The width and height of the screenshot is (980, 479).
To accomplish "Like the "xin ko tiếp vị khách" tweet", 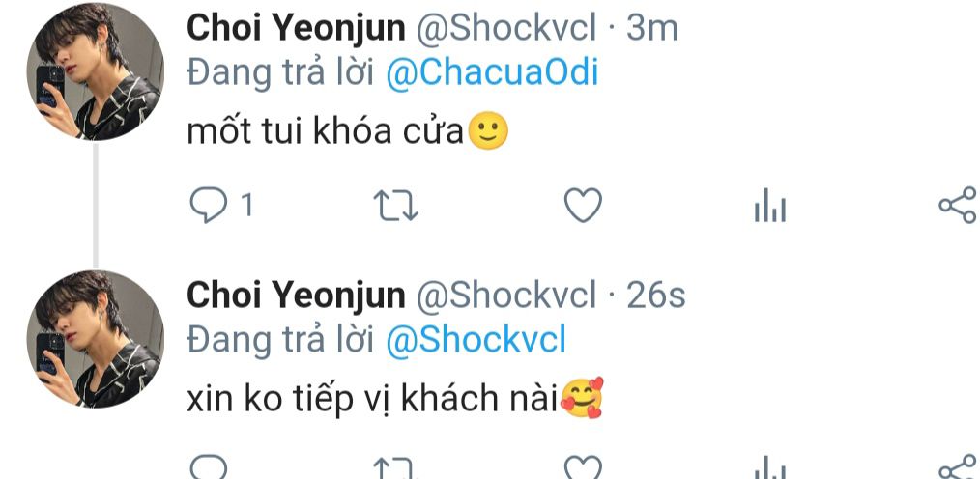I will [582, 469].
